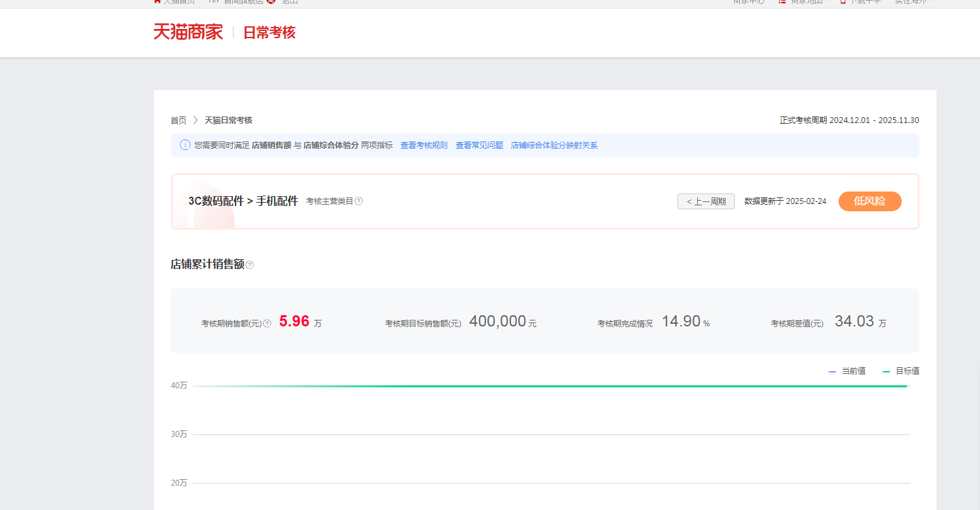Click the 上一周期 previous period control
The height and width of the screenshot is (510, 980).
point(706,201)
